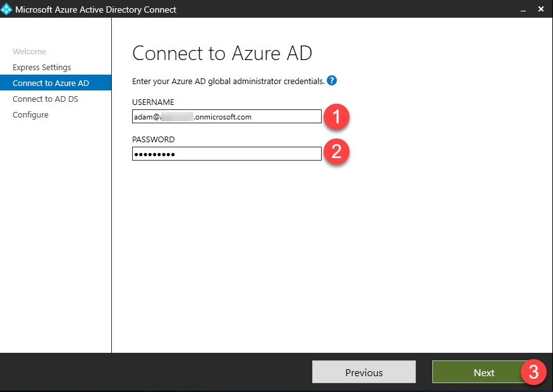Click the PASSWORD label
The image size is (553, 392).
[x=153, y=140]
